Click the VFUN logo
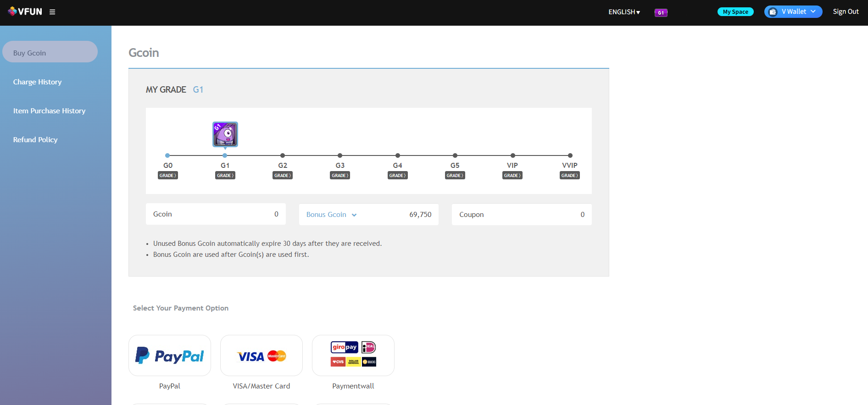 (25, 11)
